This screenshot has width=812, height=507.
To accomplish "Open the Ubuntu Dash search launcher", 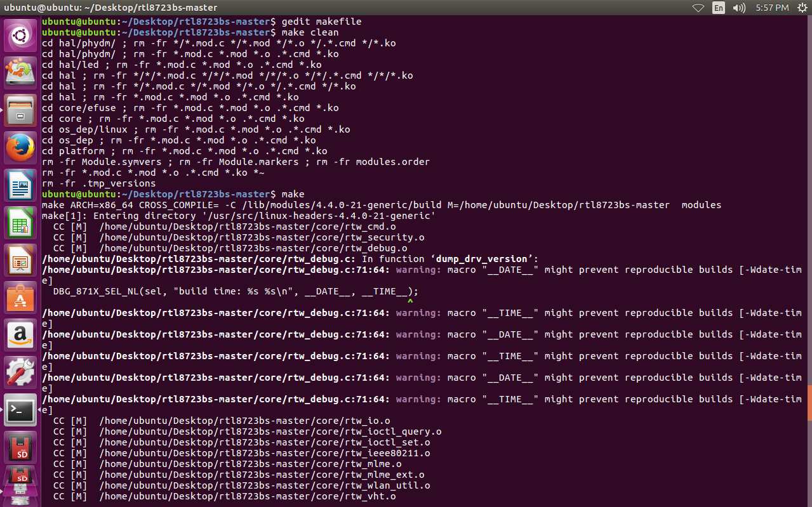I will point(21,36).
